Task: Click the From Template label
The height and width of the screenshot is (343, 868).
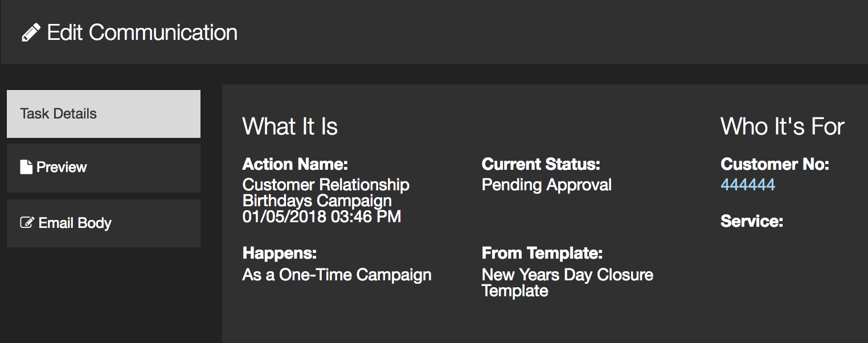Action: (x=542, y=253)
